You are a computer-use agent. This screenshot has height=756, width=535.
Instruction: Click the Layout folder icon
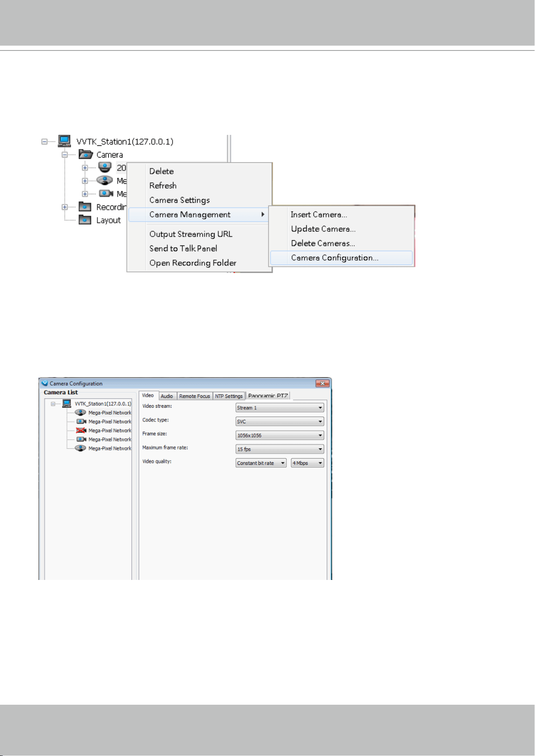click(85, 220)
